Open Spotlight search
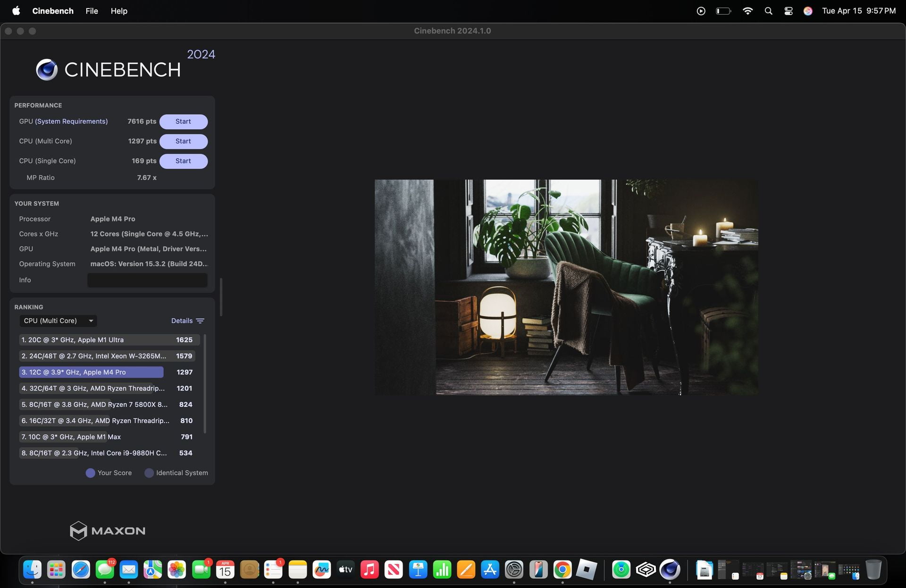906x588 pixels. coord(768,11)
